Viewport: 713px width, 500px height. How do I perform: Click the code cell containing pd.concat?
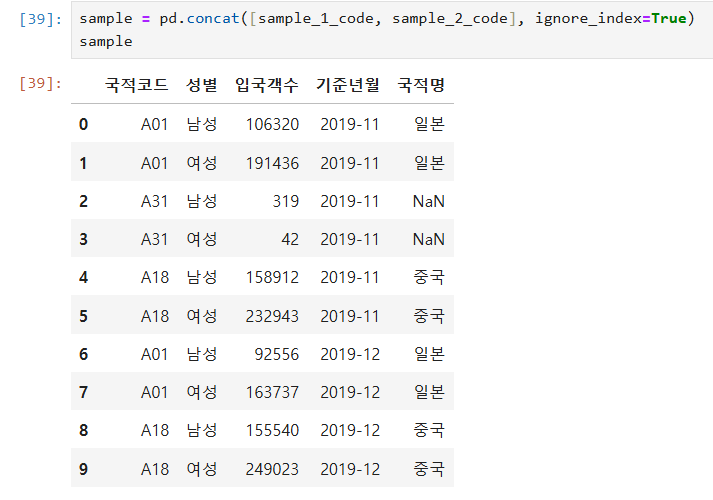pyautogui.click(x=392, y=30)
